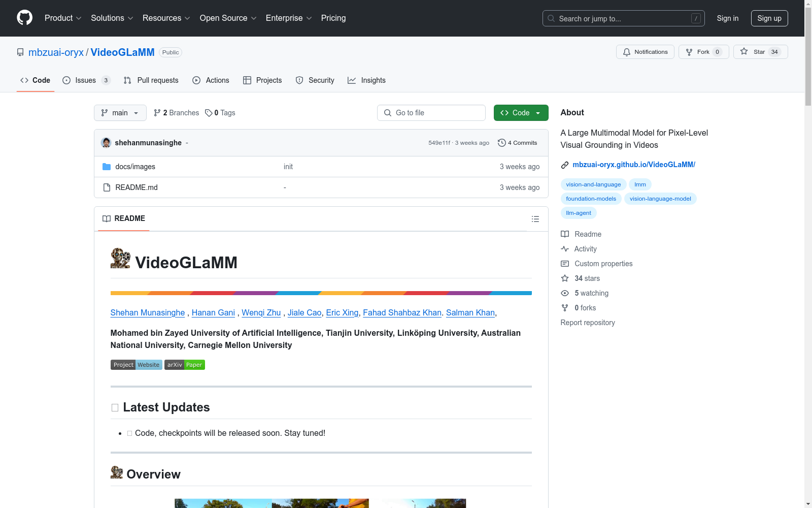Open the docs/images folder icon
The height and width of the screenshot is (508, 812).
(107, 167)
